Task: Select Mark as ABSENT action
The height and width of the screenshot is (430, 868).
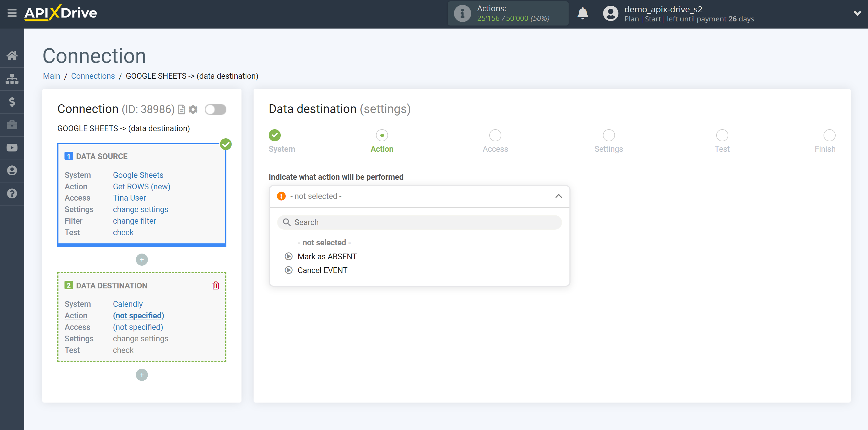Action: click(327, 256)
